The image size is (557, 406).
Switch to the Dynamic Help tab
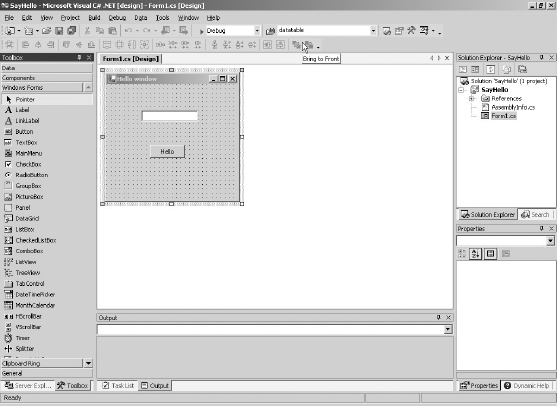tap(526, 386)
